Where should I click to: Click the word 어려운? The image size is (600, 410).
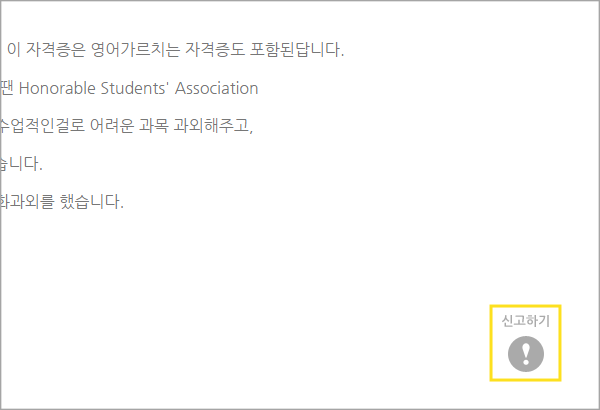coord(112,125)
